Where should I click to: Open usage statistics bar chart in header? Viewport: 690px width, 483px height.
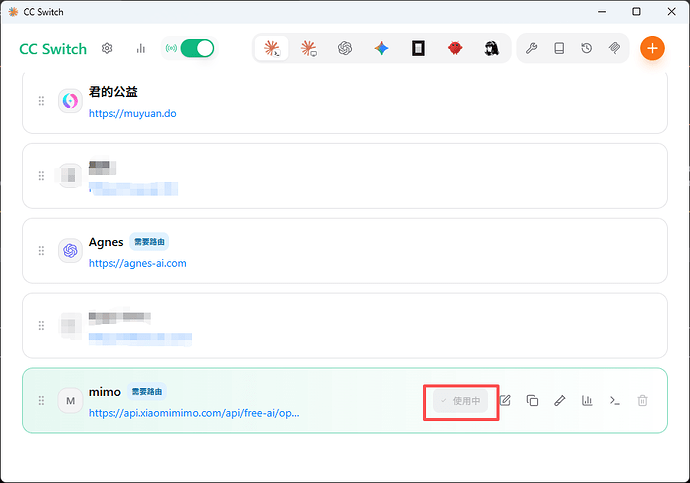click(x=141, y=48)
